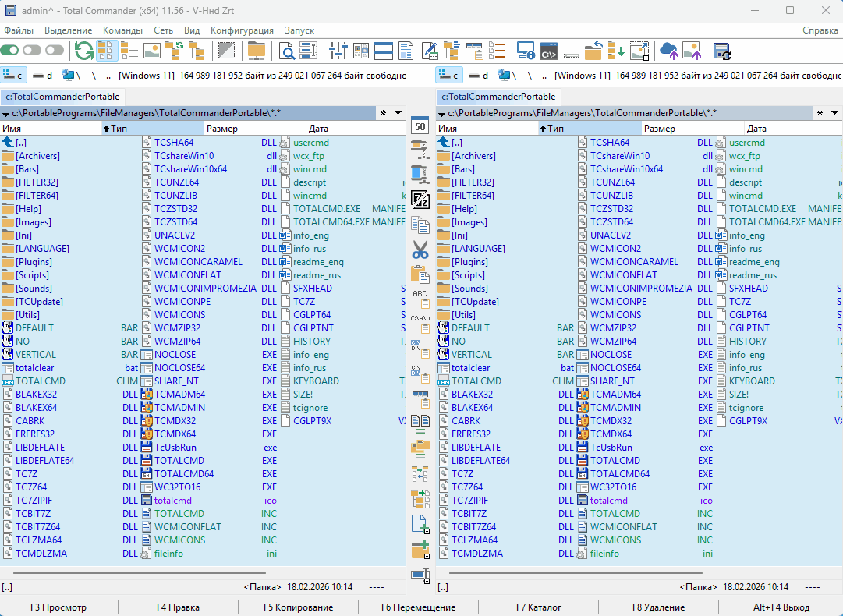Open the Команды menu

[122, 30]
